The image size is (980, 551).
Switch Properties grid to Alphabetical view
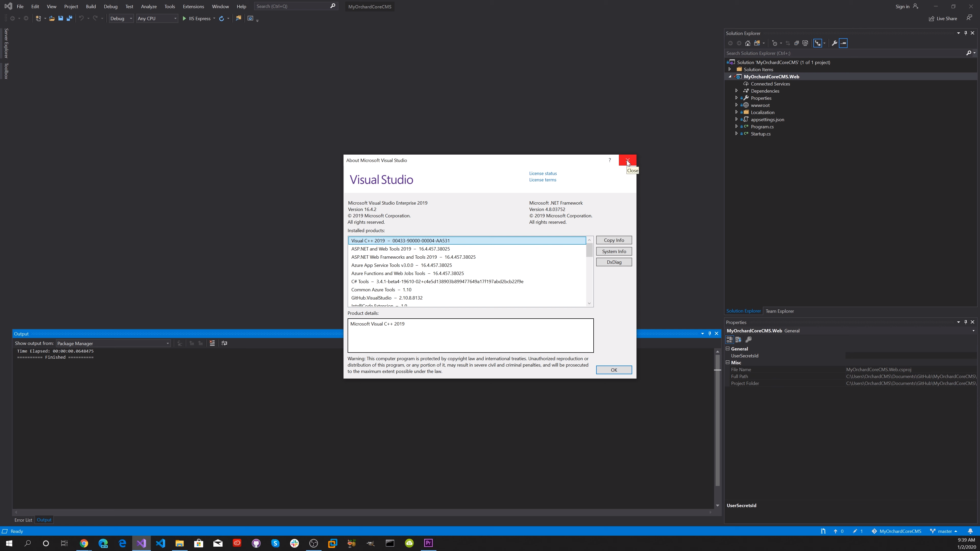click(738, 340)
